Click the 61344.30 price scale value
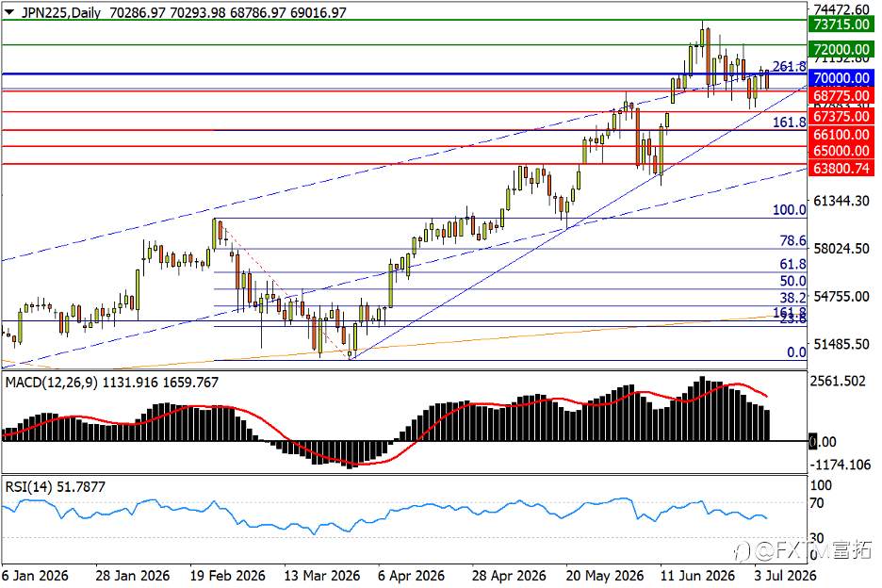Image resolution: width=882 pixels, height=588 pixels. click(x=841, y=201)
